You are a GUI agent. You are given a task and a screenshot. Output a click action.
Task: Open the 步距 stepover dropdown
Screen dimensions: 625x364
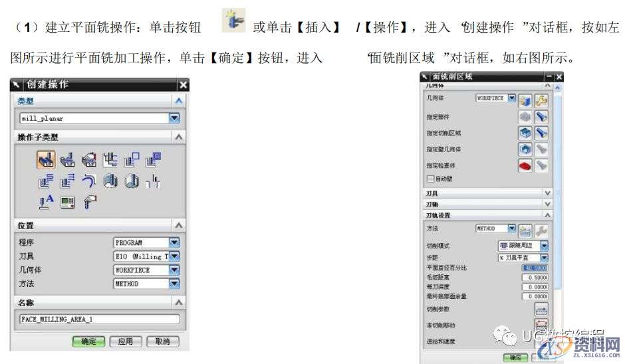544,258
